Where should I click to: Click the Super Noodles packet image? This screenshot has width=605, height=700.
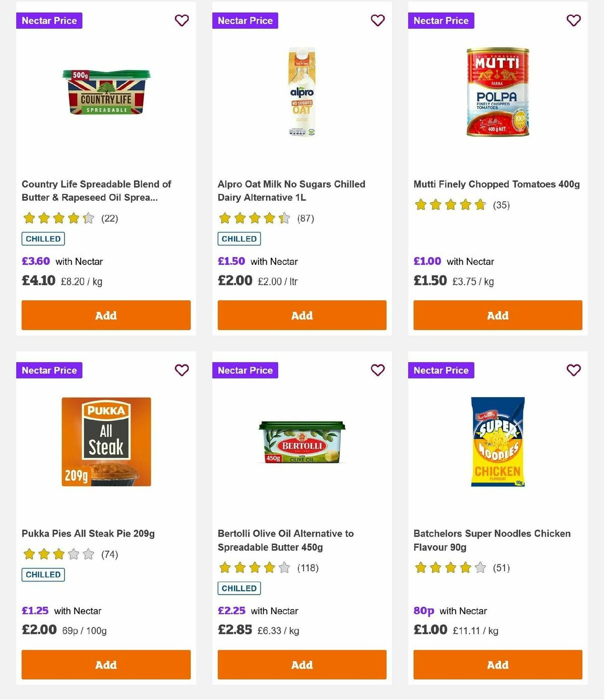[497, 442]
